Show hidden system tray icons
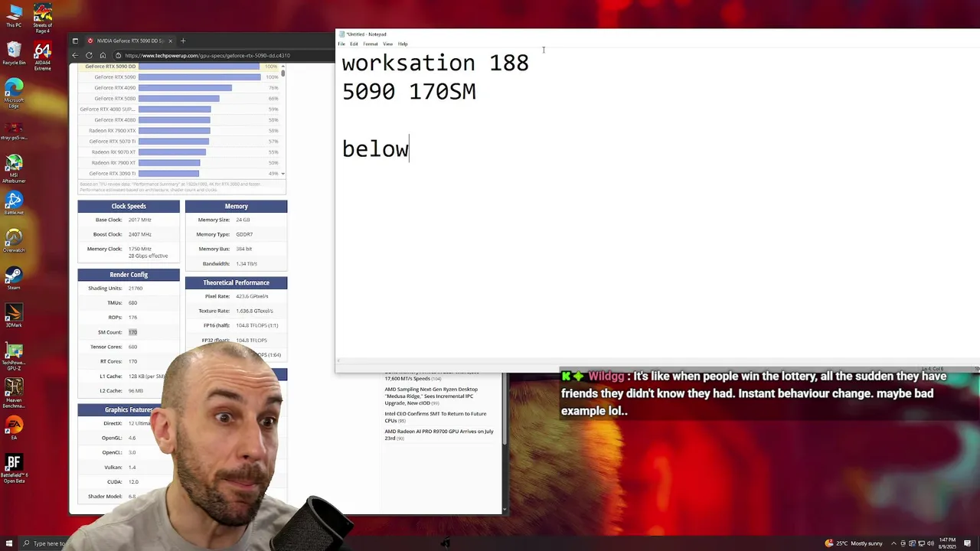Screen dimensions: 980x551 [893, 543]
